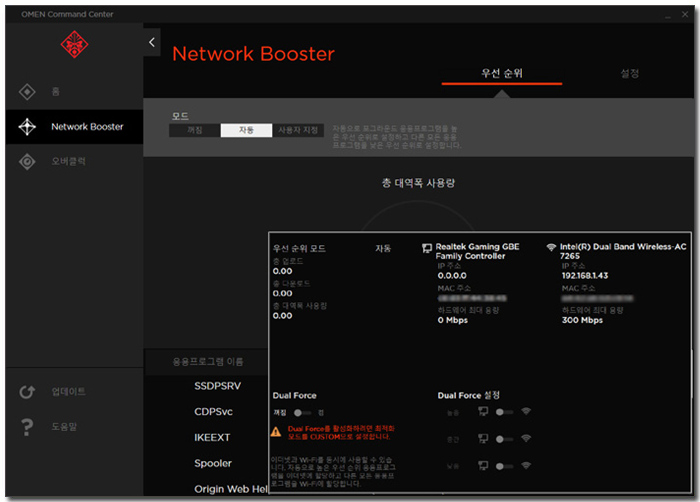
Task: Click the 우선 순위 모드 label
Action: tap(299, 249)
